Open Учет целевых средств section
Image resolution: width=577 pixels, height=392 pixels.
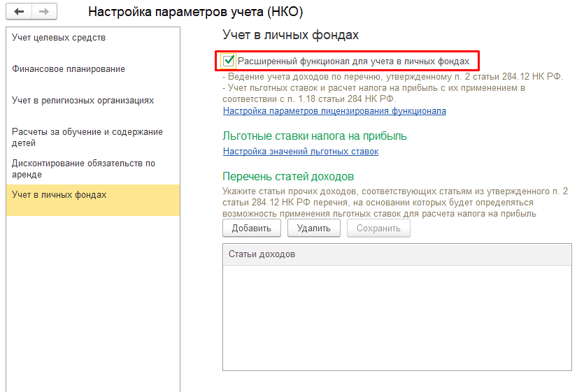59,38
